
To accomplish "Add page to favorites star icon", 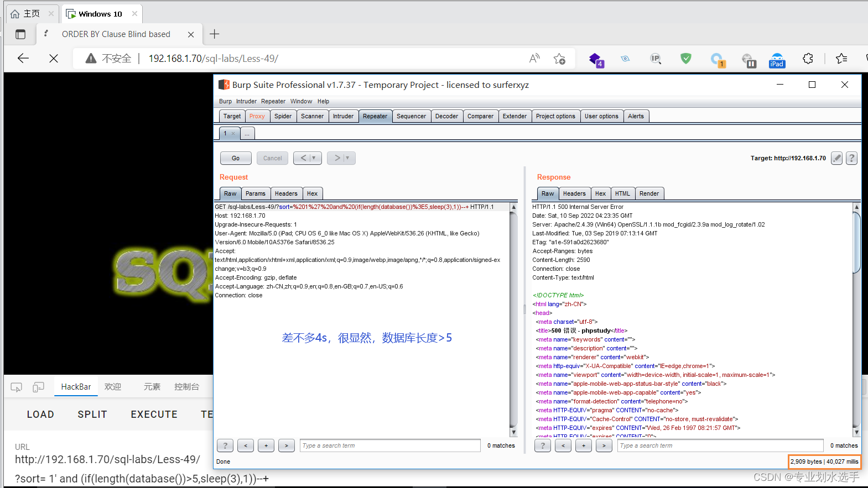I will pos(559,59).
